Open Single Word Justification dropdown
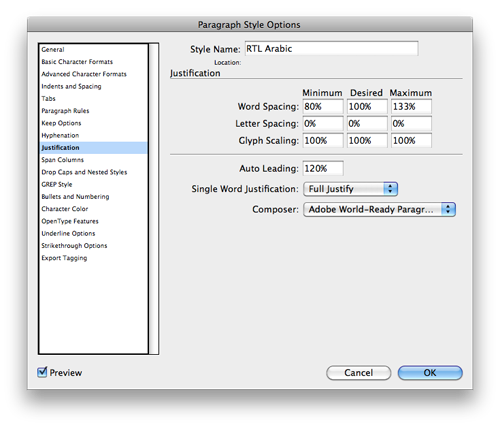The image size is (500, 427). [350, 189]
